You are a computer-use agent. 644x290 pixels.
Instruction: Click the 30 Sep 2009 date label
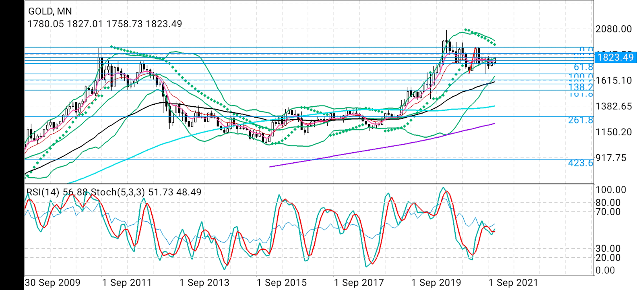click(x=53, y=283)
